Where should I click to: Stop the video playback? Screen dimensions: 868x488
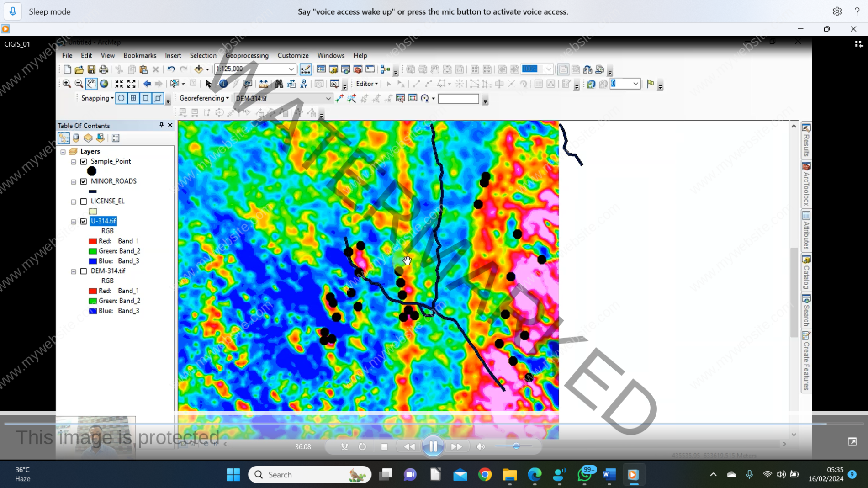(x=384, y=447)
